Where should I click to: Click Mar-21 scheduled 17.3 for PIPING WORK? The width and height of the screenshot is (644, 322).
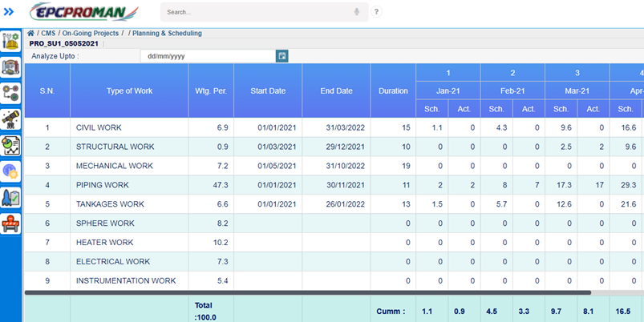pyautogui.click(x=564, y=185)
